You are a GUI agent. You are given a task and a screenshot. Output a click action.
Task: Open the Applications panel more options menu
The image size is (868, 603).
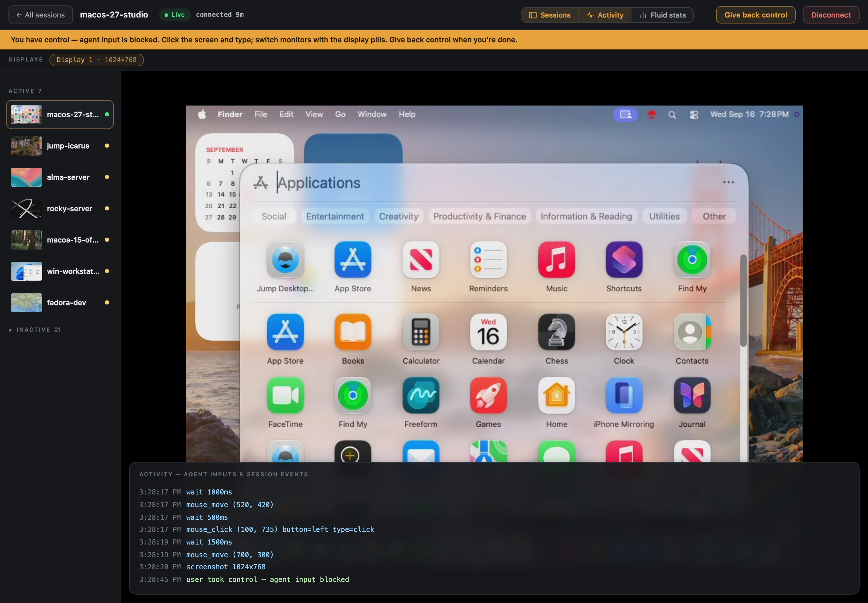coord(728,182)
